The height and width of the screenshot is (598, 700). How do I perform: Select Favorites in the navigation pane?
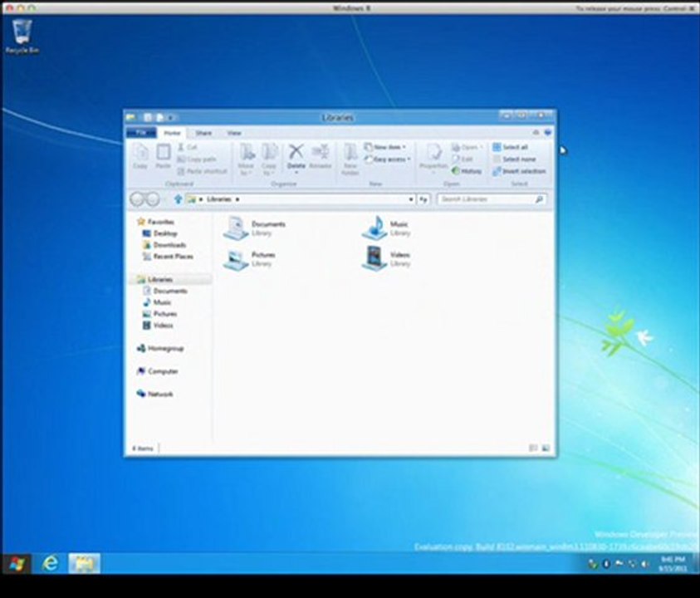pos(156,222)
